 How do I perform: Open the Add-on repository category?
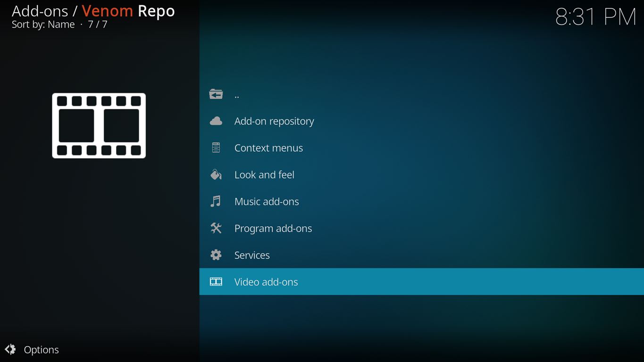(274, 121)
